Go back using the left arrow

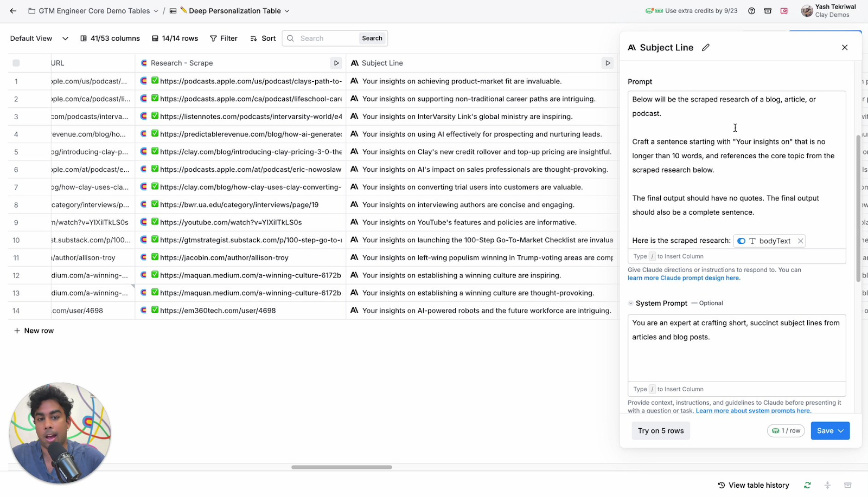[13, 11]
